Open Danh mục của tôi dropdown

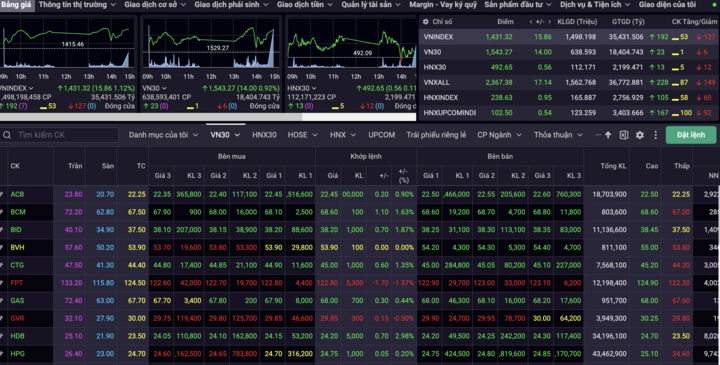click(x=163, y=135)
